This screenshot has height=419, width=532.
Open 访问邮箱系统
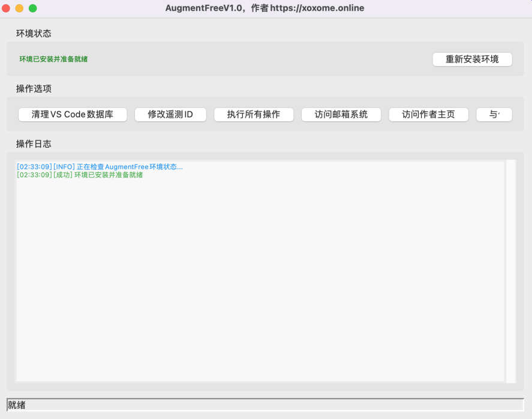click(341, 115)
